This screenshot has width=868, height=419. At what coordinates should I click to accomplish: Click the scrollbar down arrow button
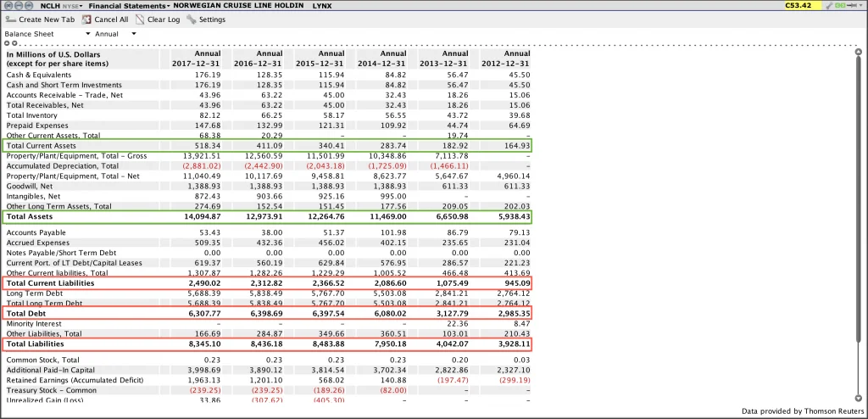coord(858,398)
